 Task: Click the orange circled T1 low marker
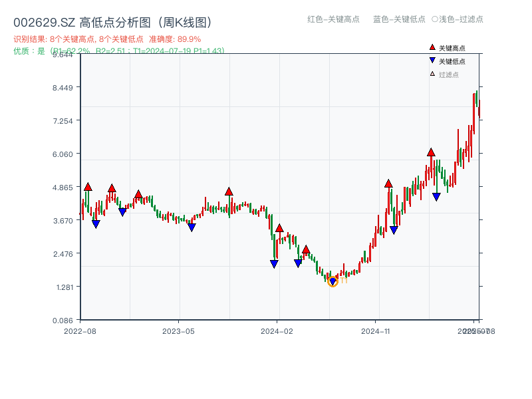pyautogui.click(x=332, y=281)
